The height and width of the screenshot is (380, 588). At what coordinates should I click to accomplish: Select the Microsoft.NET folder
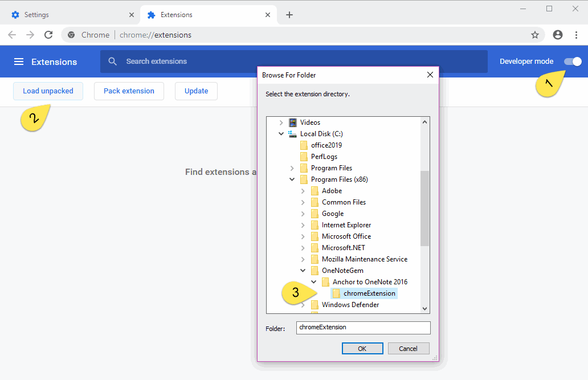click(343, 248)
